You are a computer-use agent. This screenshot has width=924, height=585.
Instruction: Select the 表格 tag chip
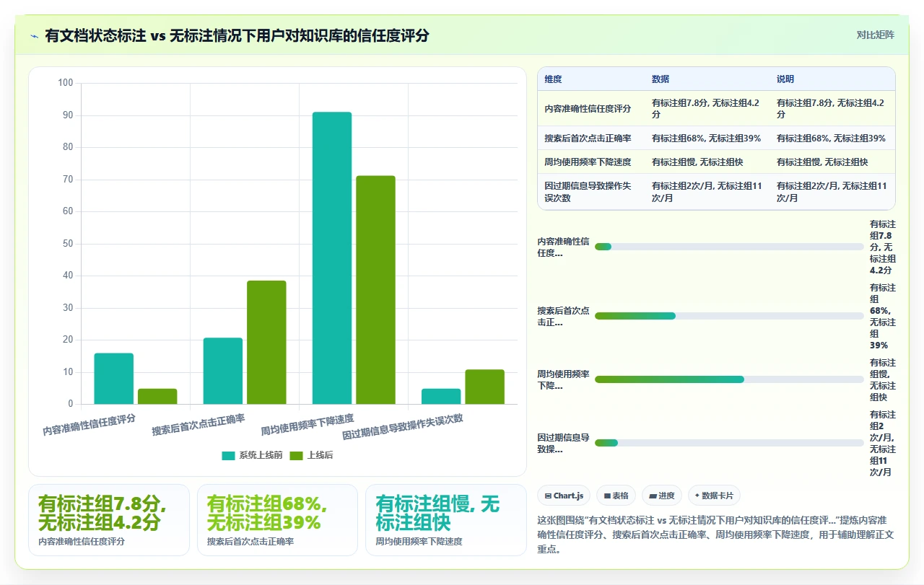pos(616,496)
